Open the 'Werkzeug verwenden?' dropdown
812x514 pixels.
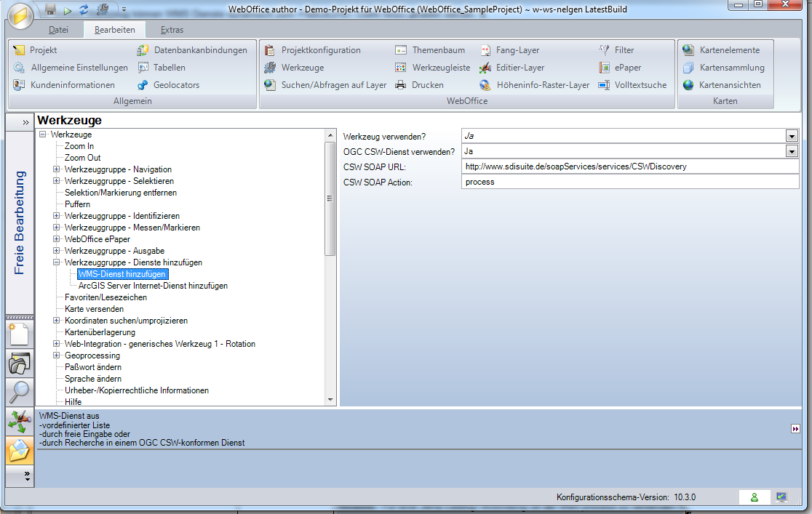[792, 136]
